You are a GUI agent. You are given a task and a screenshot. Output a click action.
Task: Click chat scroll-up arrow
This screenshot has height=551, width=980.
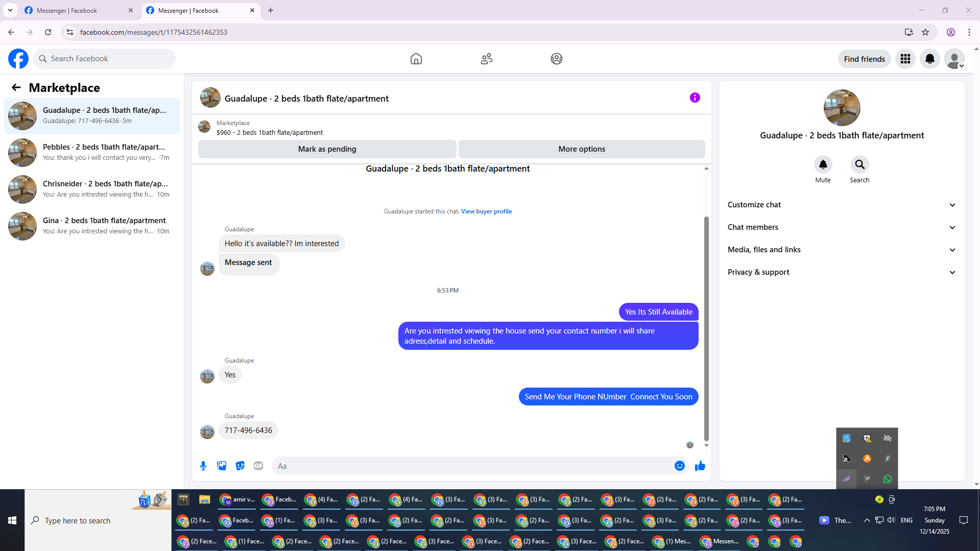(706, 169)
